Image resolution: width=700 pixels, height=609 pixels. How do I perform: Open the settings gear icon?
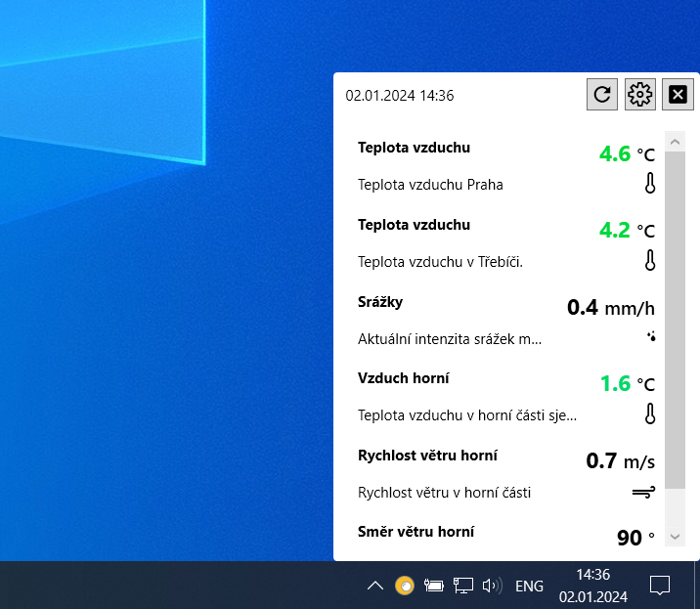[639, 95]
